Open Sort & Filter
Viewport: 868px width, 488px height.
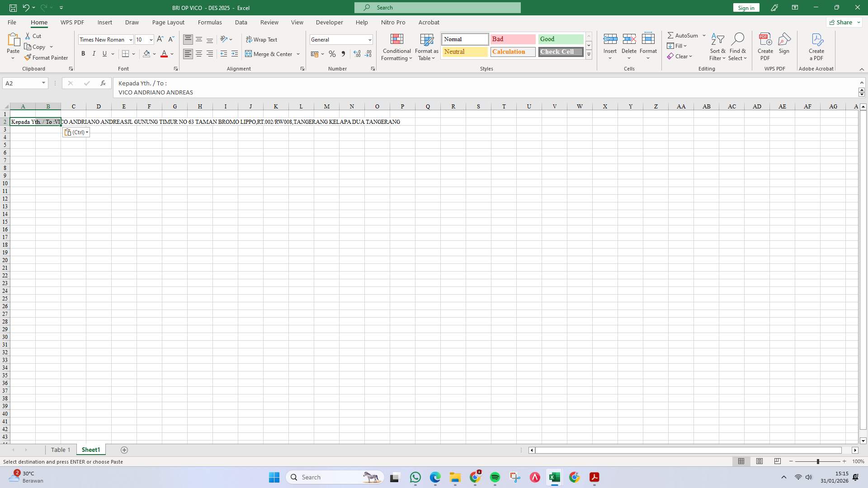[718, 47]
